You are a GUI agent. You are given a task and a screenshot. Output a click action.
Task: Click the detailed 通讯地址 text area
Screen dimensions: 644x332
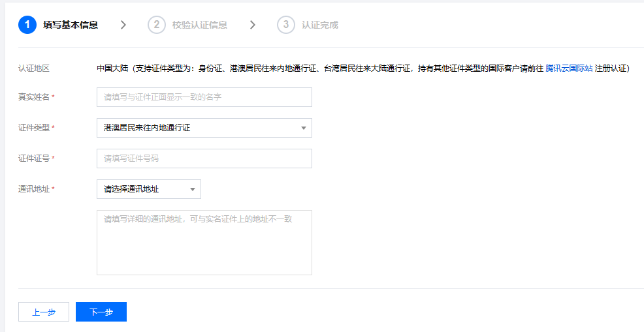(x=204, y=243)
